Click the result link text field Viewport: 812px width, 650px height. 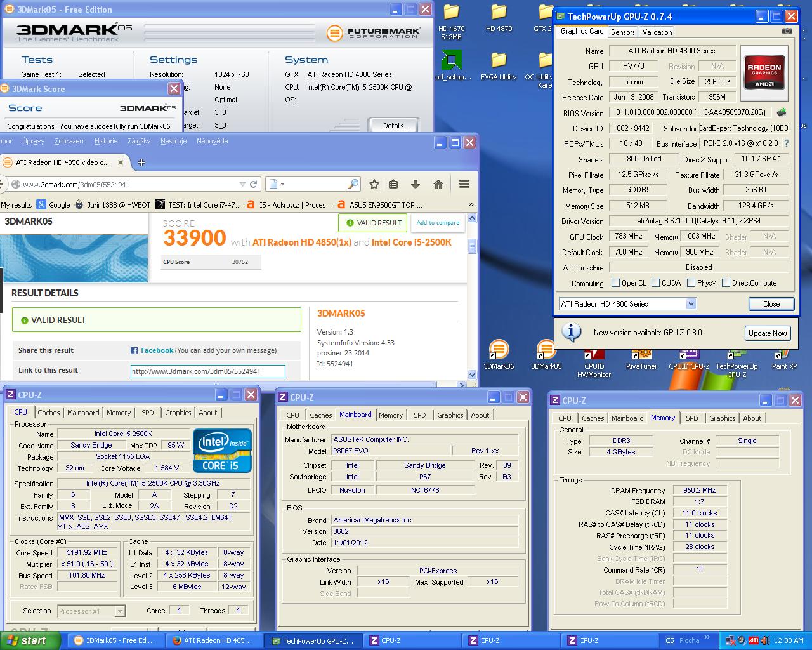coord(208,371)
